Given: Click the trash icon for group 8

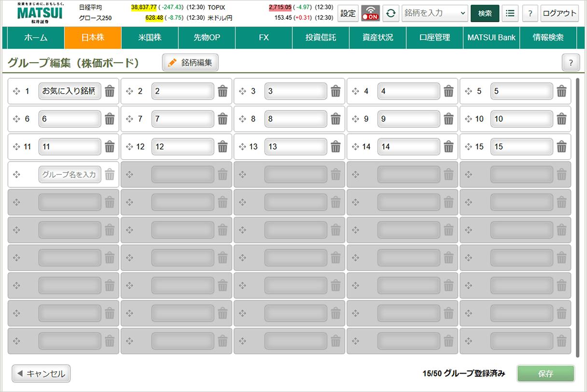Looking at the screenshot, I should [x=335, y=119].
